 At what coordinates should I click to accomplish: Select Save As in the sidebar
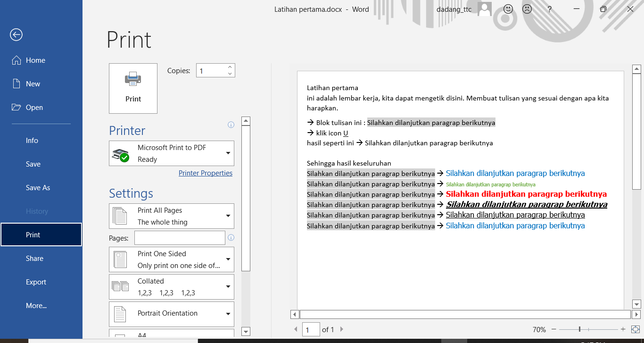pyautogui.click(x=38, y=188)
